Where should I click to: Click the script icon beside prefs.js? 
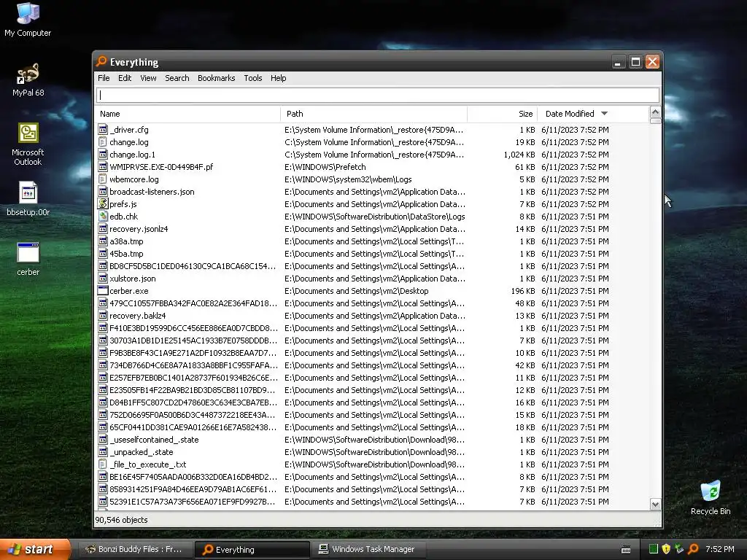click(102, 204)
